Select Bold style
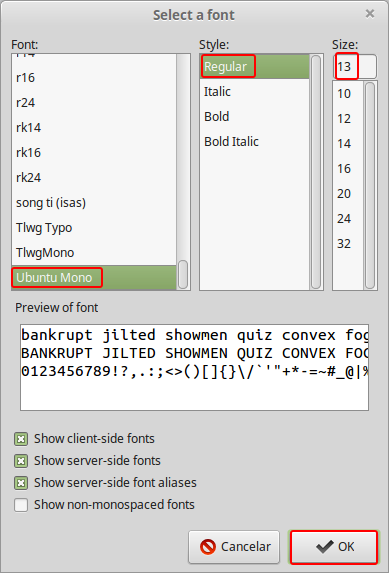 [255, 117]
